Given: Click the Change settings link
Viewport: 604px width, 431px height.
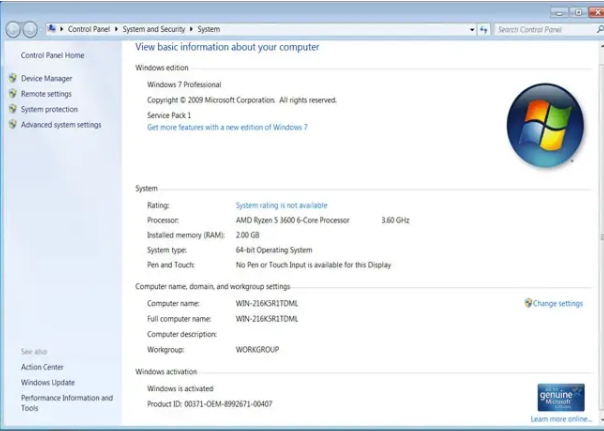Looking at the screenshot, I should point(558,304).
